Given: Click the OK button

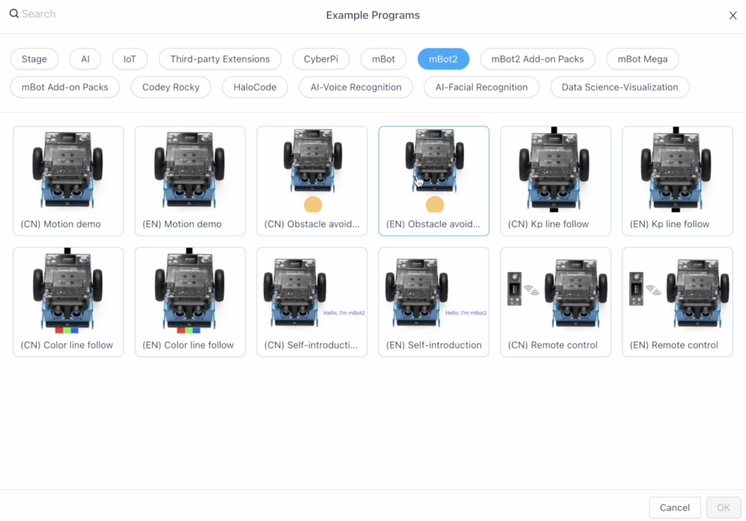Looking at the screenshot, I should pyautogui.click(x=724, y=508).
